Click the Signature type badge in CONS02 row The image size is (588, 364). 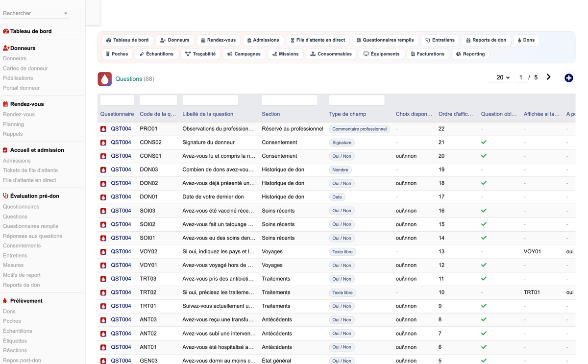342,143
